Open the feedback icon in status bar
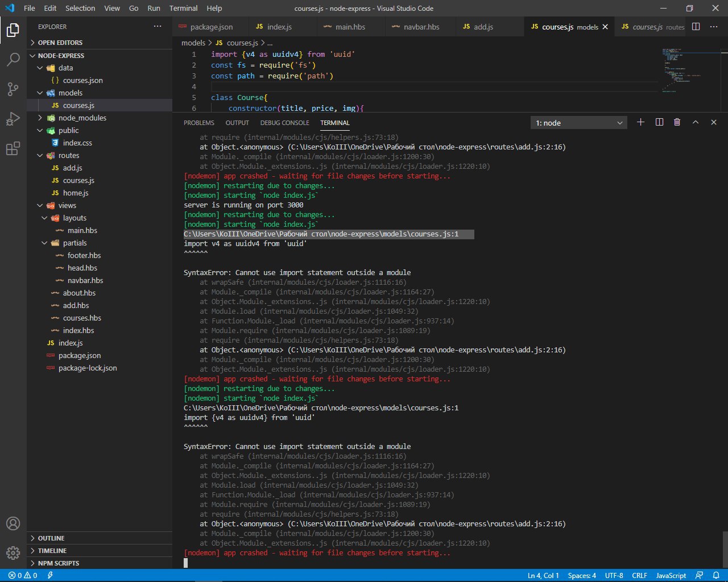This screenshot has height=582, width=728. tap(699, 575)
